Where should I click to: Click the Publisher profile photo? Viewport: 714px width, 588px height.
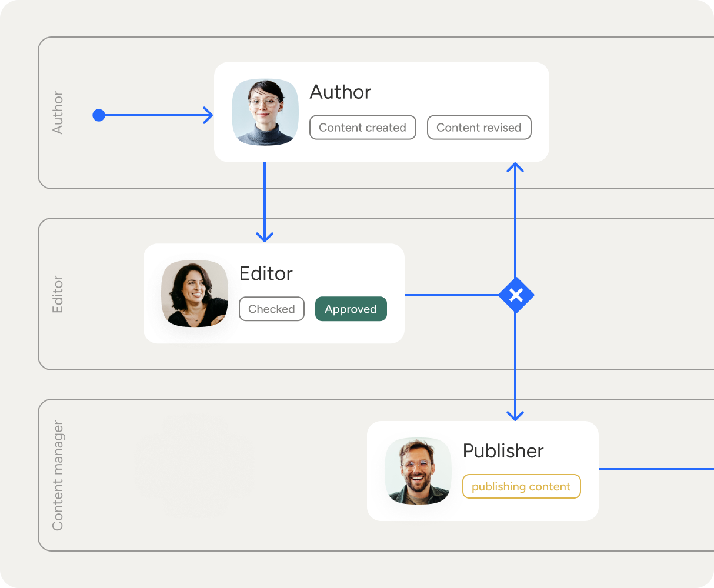[x=418, y=471]
